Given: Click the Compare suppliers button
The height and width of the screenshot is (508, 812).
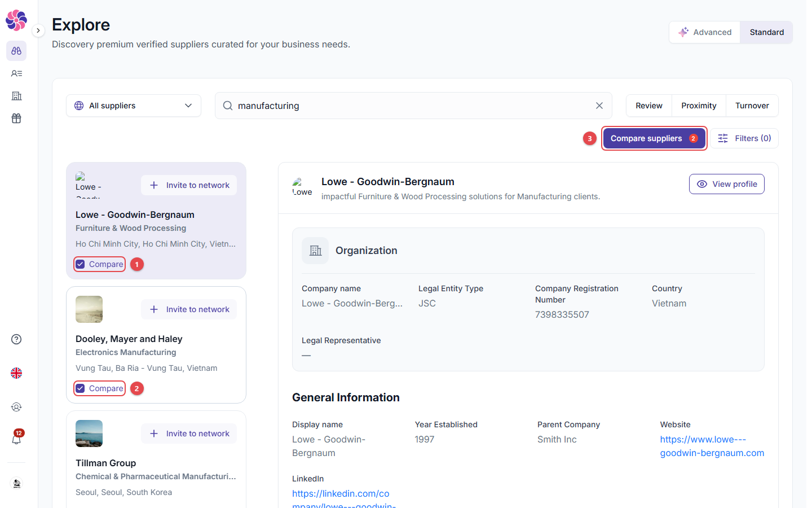Looking at the screenshot, I should [x=654, y=138].
